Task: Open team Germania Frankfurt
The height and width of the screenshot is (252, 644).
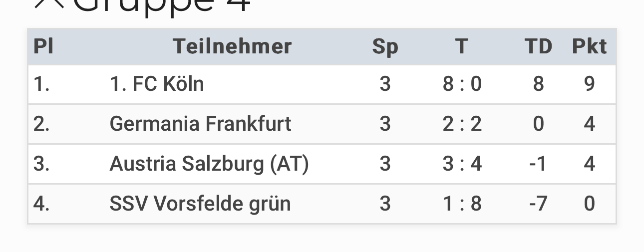Action: tap(200, 124)
